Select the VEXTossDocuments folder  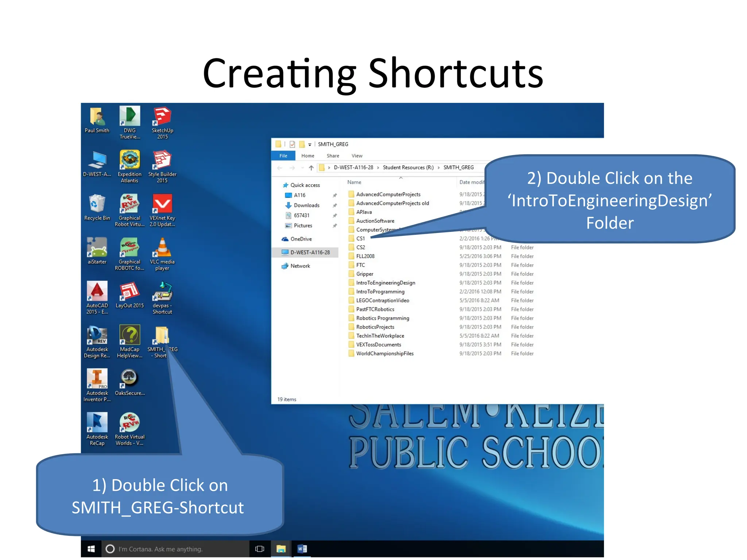[x=375, y=345]
